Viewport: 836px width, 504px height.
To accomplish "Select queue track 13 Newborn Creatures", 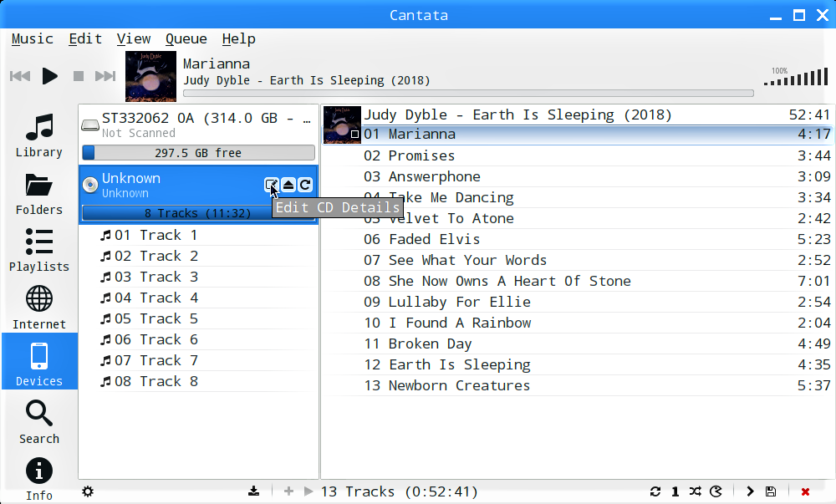I will (x=579, y=385).
